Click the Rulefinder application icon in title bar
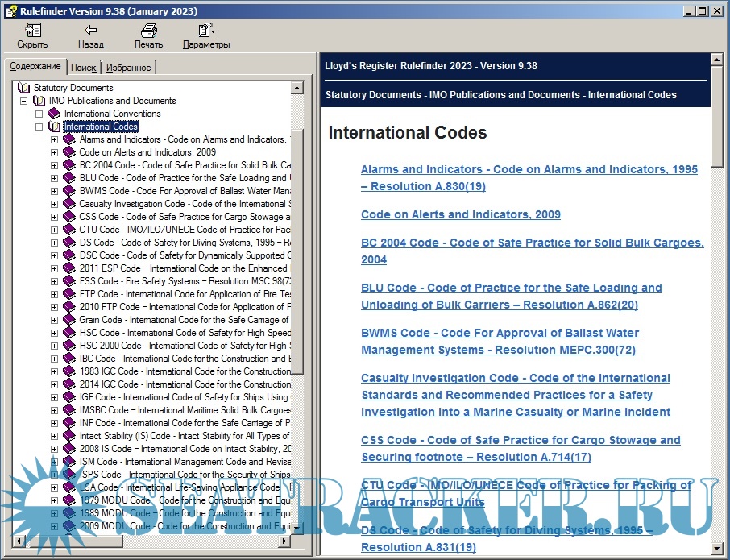 (10, 10)
